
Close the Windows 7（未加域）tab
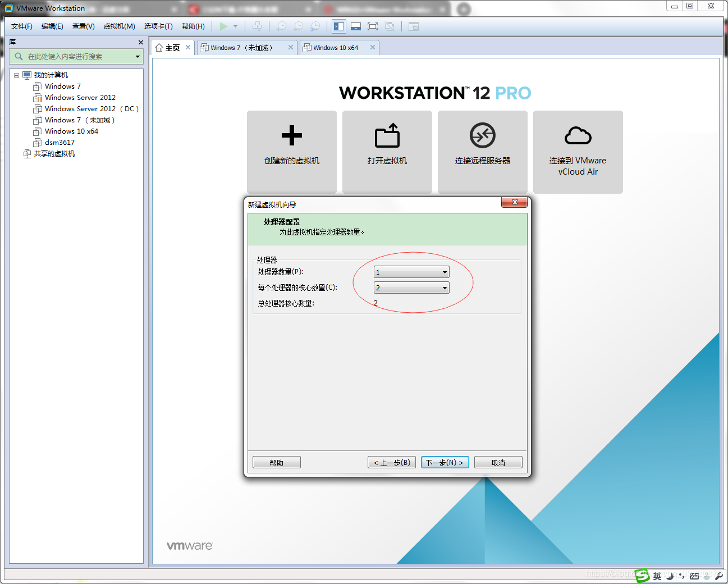click(x=291, y=47)
